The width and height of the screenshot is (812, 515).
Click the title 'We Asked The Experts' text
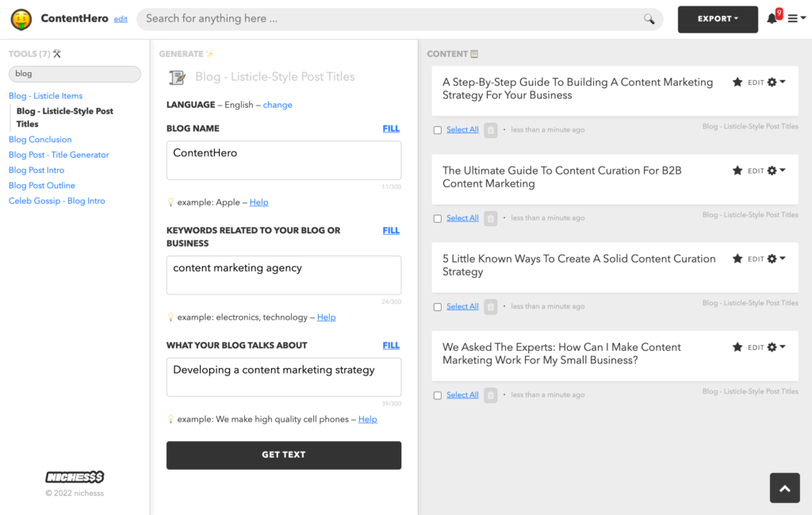point(561,354)
